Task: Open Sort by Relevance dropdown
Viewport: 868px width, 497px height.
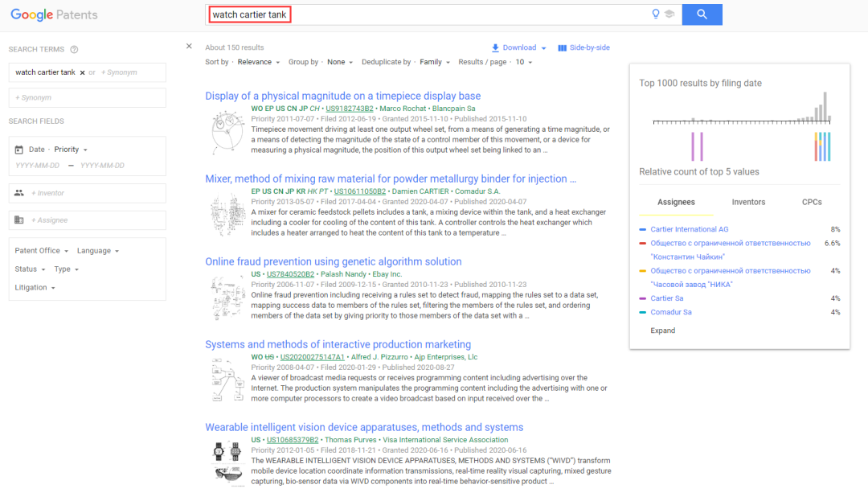Action: [x=259, y=62]
